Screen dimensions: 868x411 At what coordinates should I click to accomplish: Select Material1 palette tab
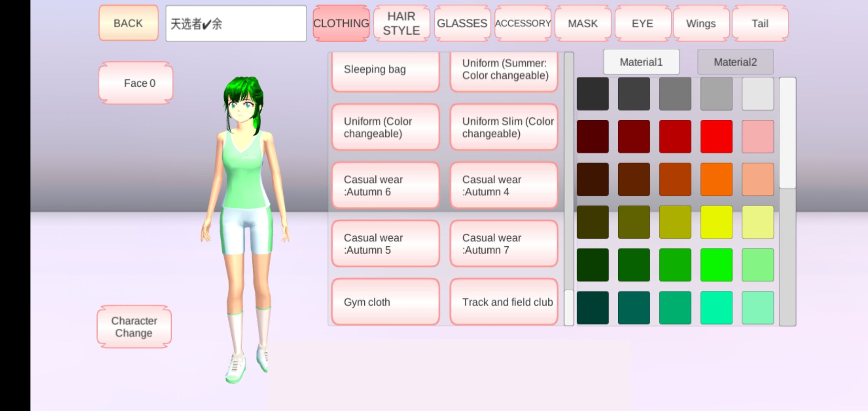coord(641,62)
